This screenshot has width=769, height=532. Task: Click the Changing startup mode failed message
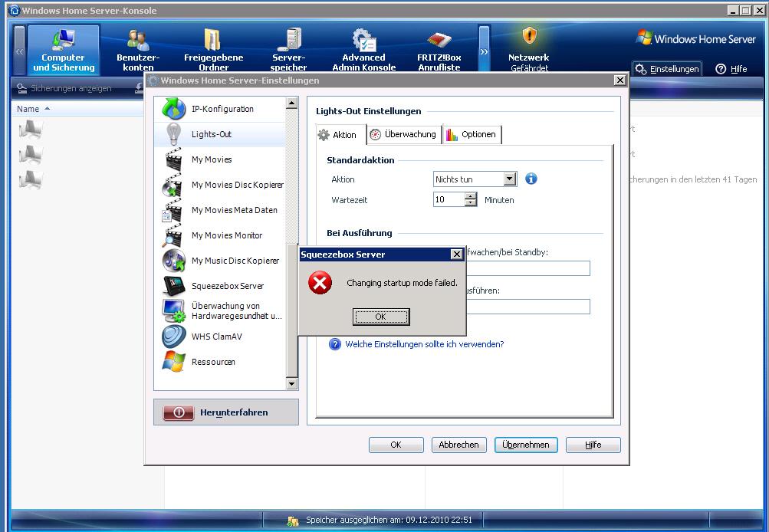(403, 283)
